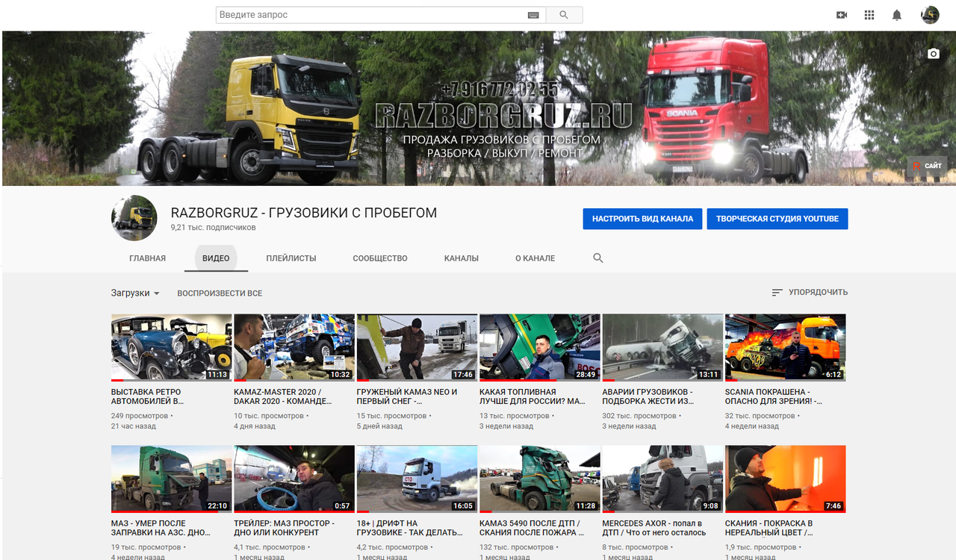Open the МАЗ gas station video thumbnail
The width and height of the screenshot is (956, 560).
pyautogui.click(x=171, y=479)
